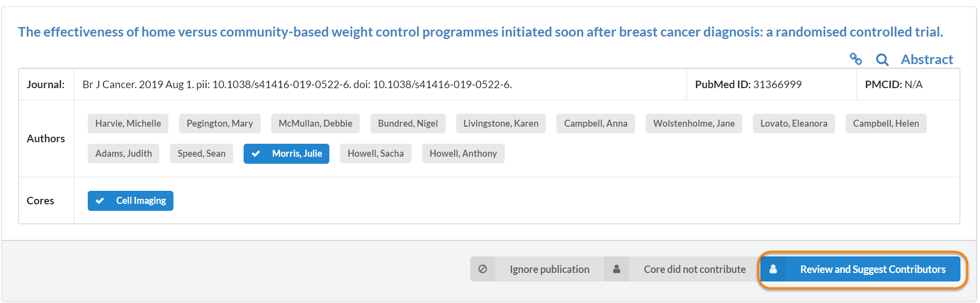This screenshot has width=980, height=303.
Task: Choose Core did not contribute
Action: pyautogui.click(x=694, y=269)
